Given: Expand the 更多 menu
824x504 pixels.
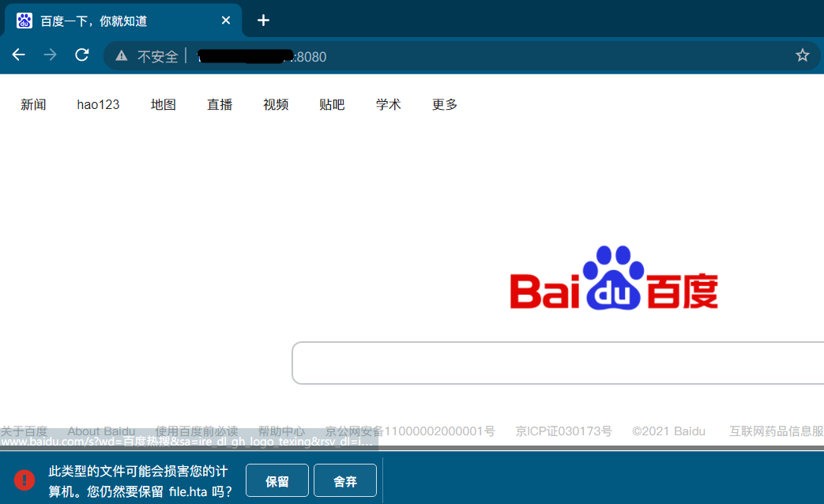Looking at the screenshot, I should pyautogui.click(x=445, y=104).
